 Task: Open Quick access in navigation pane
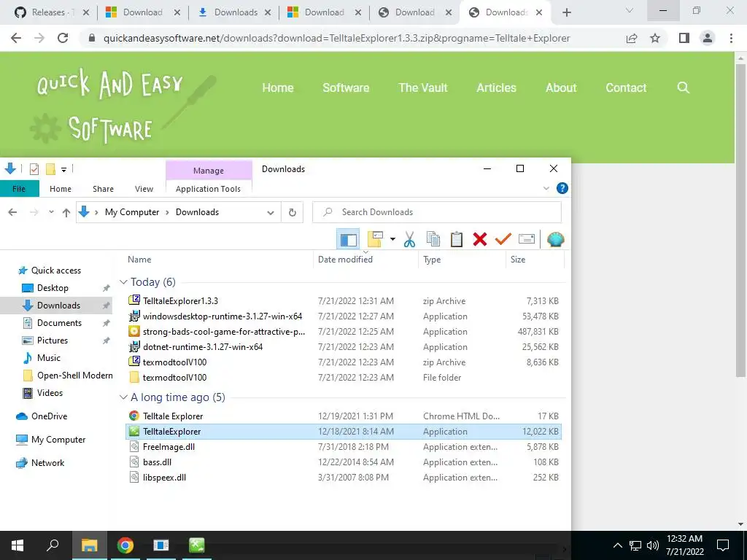pyautogui.click(x=55, y=271)
